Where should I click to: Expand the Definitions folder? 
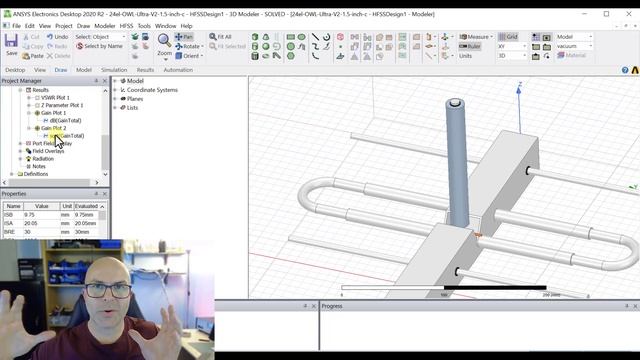(x=11, y=174)
